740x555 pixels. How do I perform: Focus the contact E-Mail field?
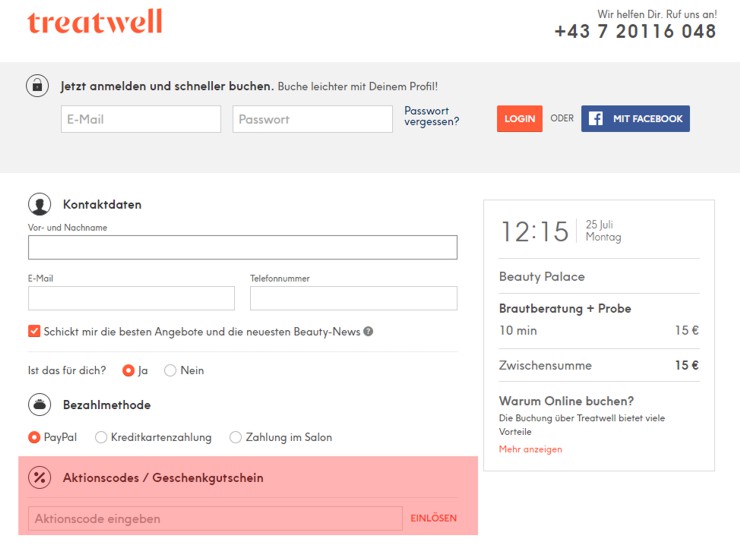[x=131, y=298]
